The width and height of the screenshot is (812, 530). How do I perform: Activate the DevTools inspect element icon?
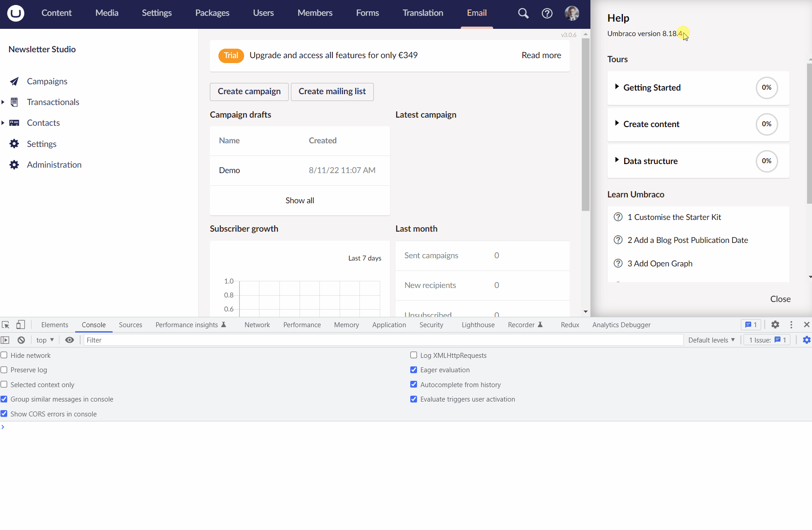(5, 325)
